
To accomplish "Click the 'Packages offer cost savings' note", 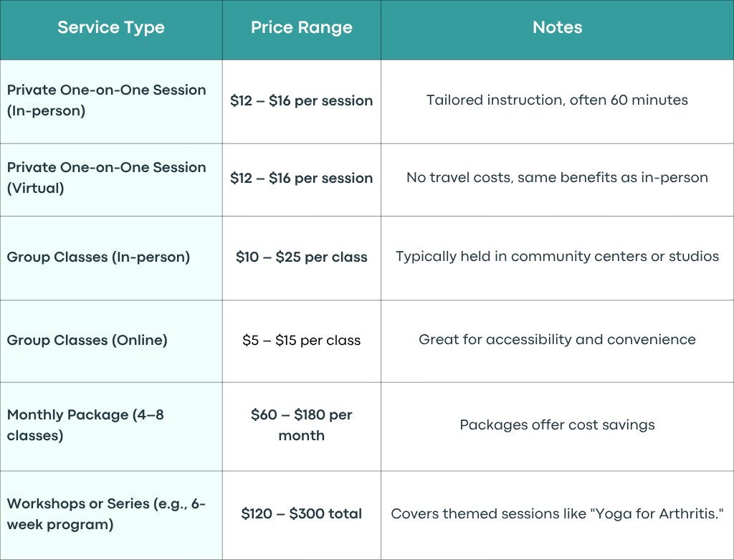I will 557,425.
